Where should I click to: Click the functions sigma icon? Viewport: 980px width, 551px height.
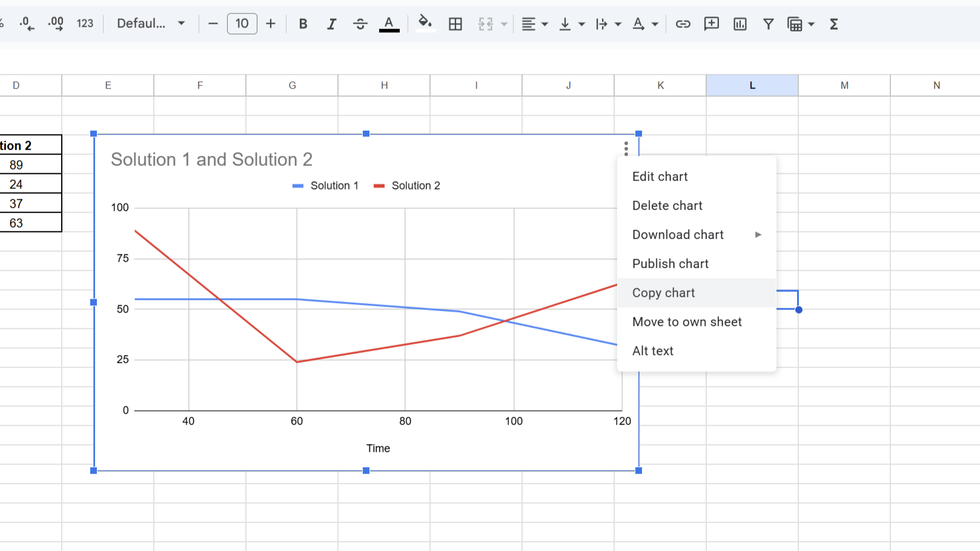click(x=833, y=24)
